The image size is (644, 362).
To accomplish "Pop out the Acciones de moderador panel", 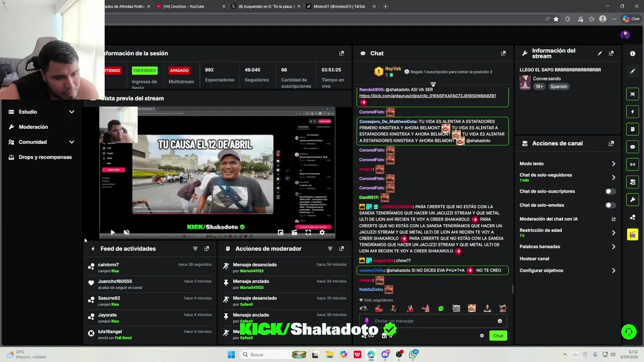I will pyautogui.click(x=342, y=249).
